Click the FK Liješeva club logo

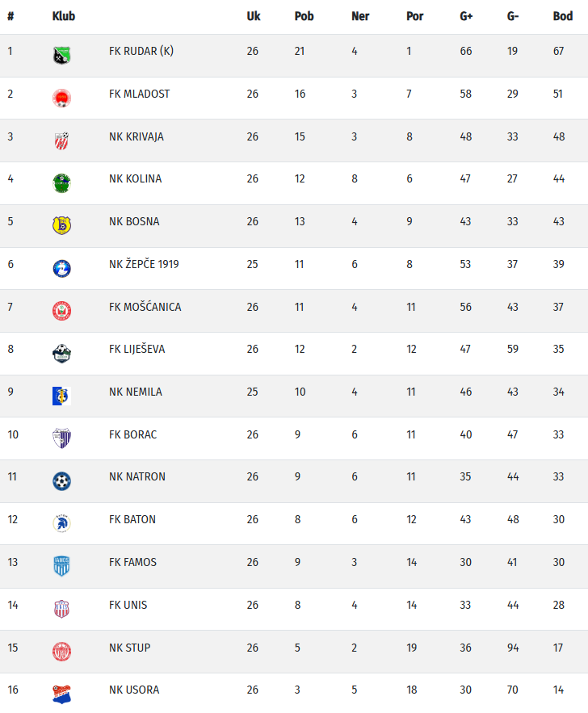[x=61, y=353]
